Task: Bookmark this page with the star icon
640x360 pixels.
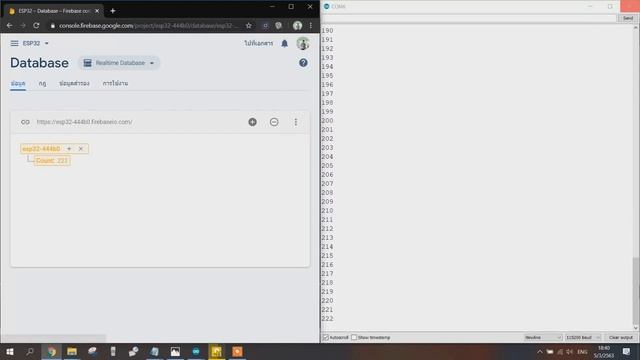Action: tap(249, 25)
